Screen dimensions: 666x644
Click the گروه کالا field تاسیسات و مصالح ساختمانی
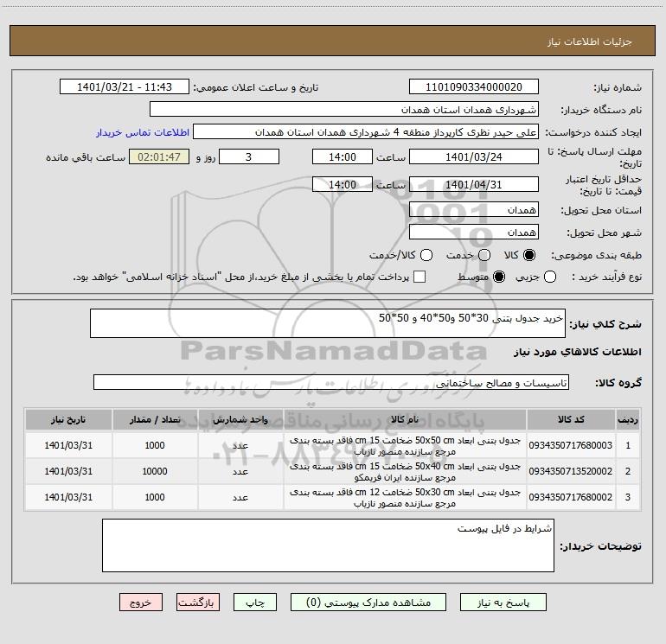pos(331,382)
